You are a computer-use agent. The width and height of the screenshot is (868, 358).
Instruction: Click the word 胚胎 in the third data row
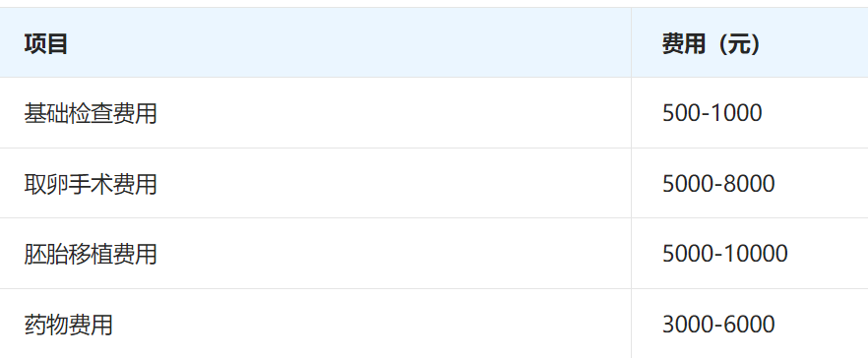pyautogui.click(x=46, y=254)
